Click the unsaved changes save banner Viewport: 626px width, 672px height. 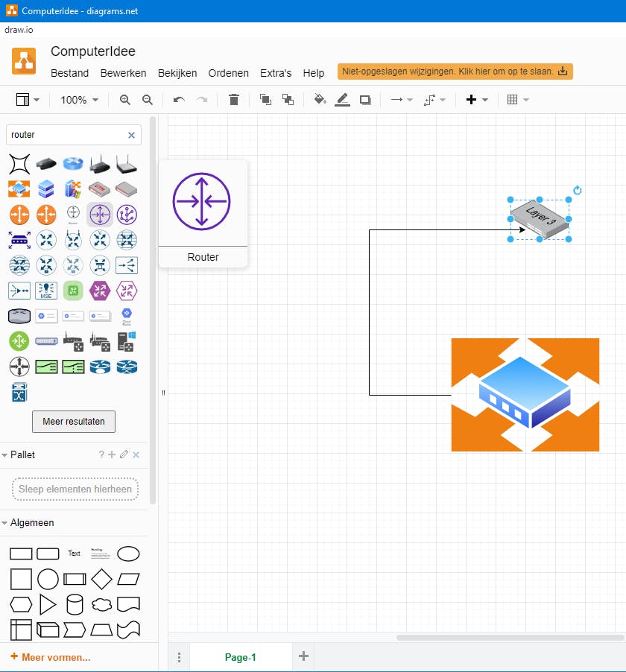click(x=455, y=72)
